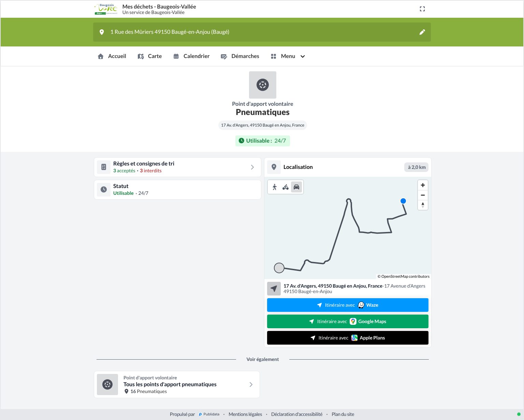Click the Localisation header label
524x420 pixels.
coord(298,167)
